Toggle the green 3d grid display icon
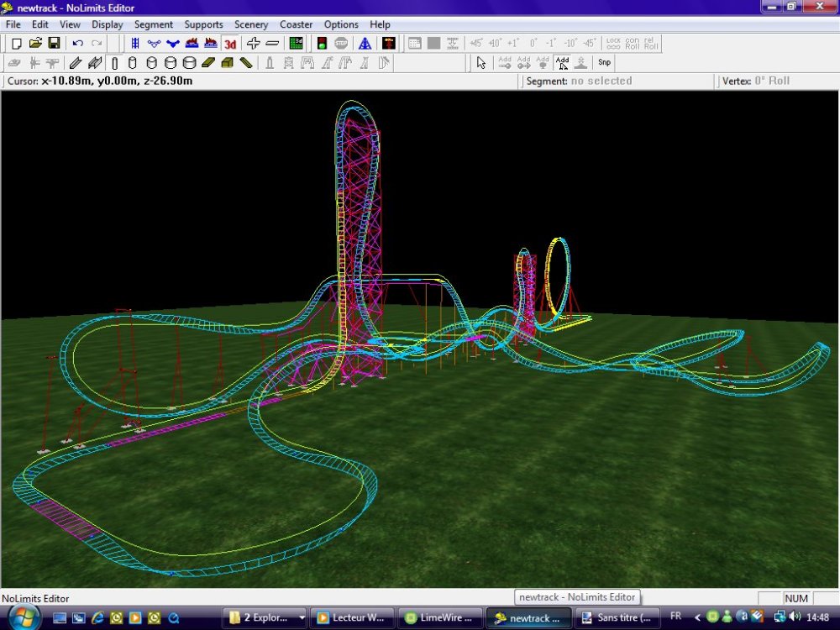 pyautogui.click(x=296, y=43)
